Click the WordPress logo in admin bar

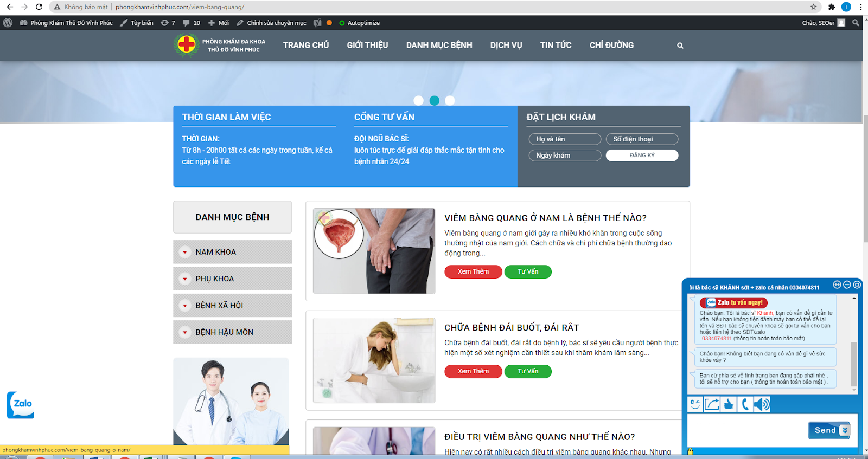[8, 23]
